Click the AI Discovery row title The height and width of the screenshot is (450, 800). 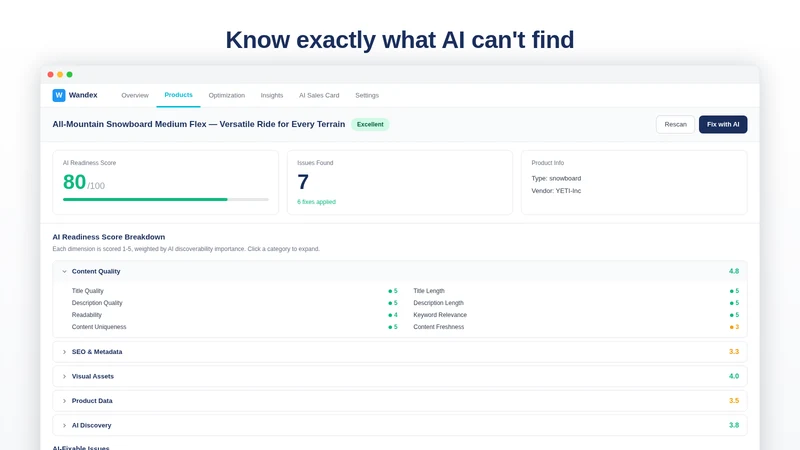91,426
